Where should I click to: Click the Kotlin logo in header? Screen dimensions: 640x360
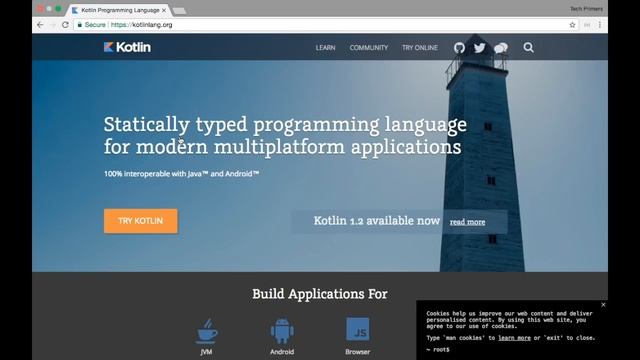click(x=127, y=47)
